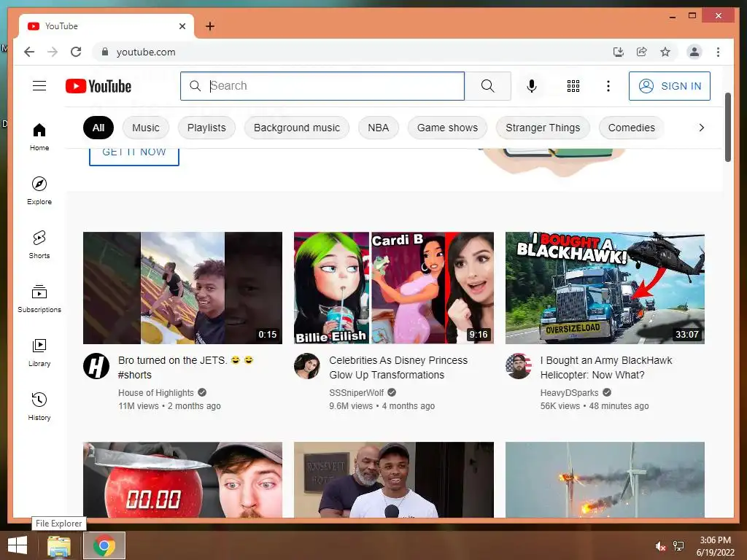The height and width of the screenshot is (560, 747).
Task: Select the Game shows chip
Action: coord(447,128)
